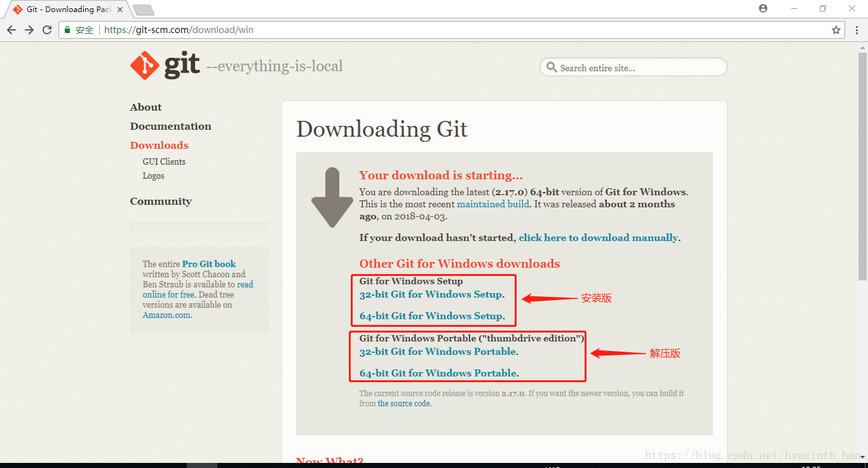Open the source code link

(404, 403)
